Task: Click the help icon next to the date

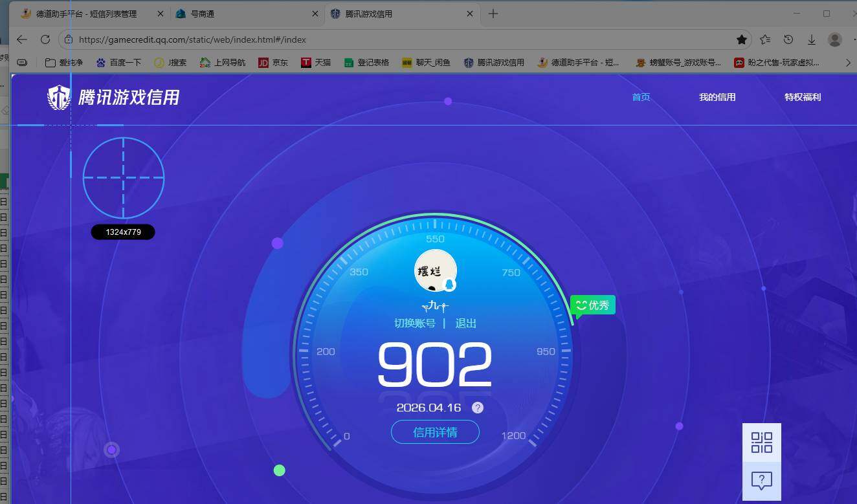Action: 478,408
